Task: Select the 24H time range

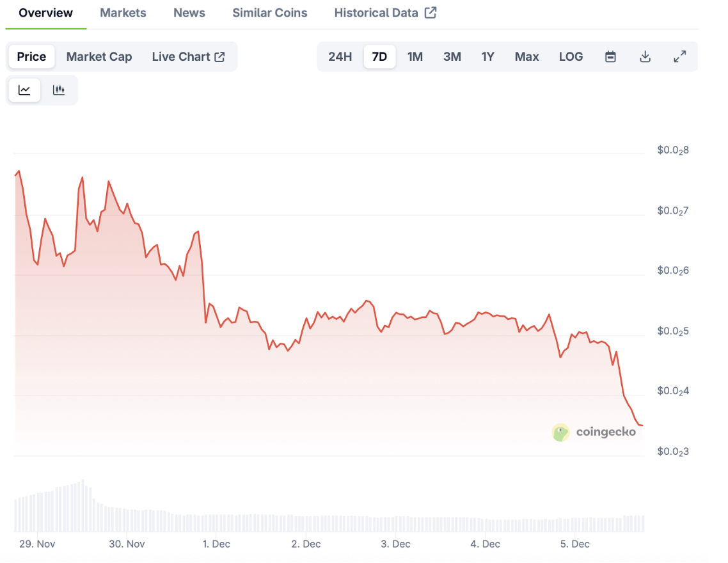Action: [340, 57]
